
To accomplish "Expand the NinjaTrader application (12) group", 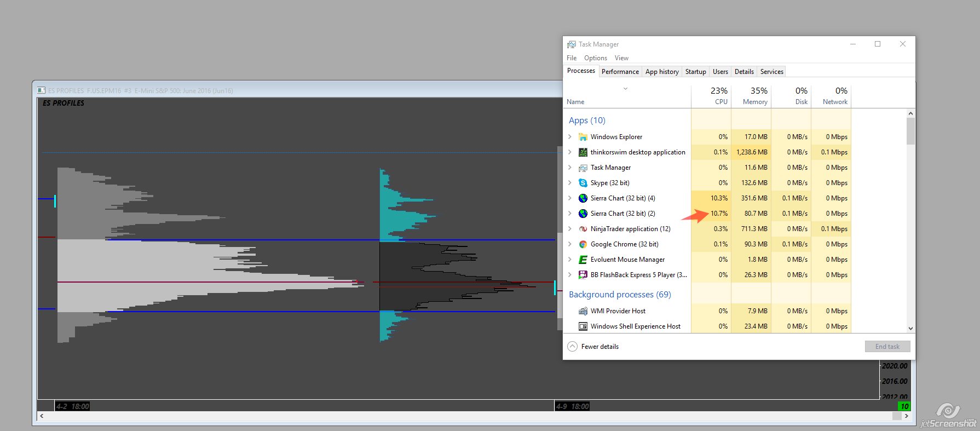I will 570,229.
